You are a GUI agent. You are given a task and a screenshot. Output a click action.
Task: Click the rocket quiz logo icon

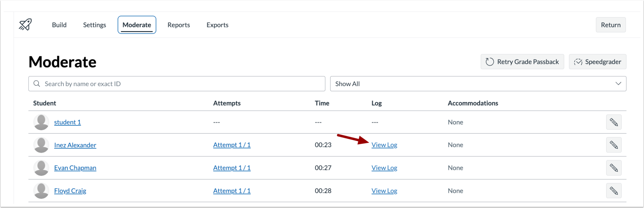pos(26,25)
